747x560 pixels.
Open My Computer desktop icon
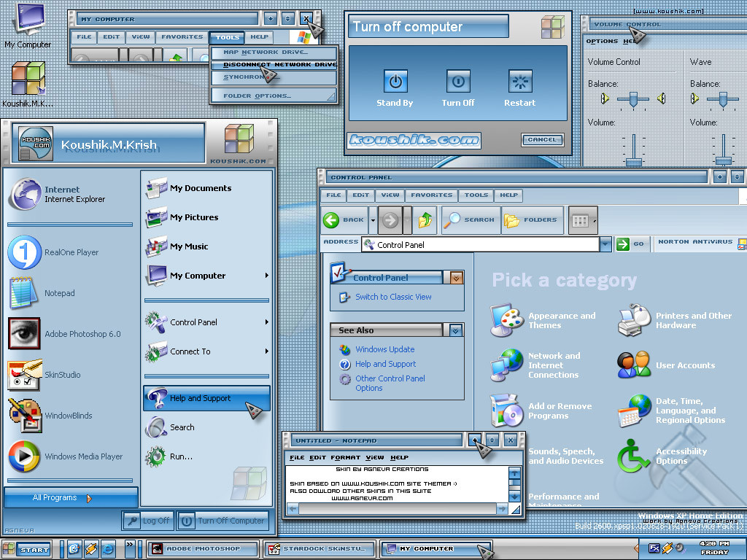(x=28, y=25)
